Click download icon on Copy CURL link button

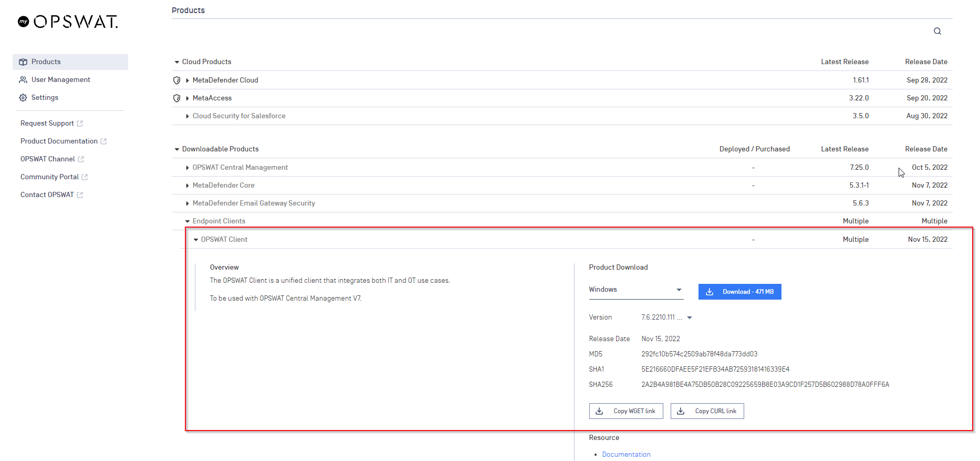(x=681, y=411)
